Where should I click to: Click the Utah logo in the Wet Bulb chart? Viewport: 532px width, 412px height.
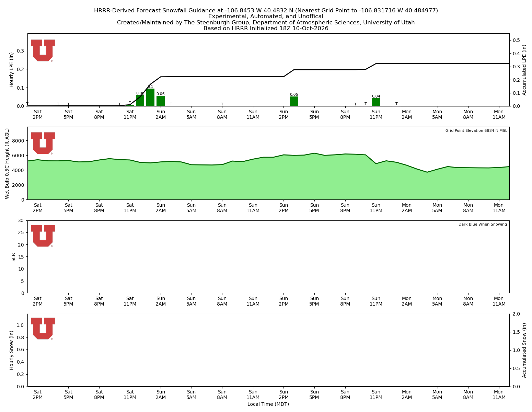point(43,143)
